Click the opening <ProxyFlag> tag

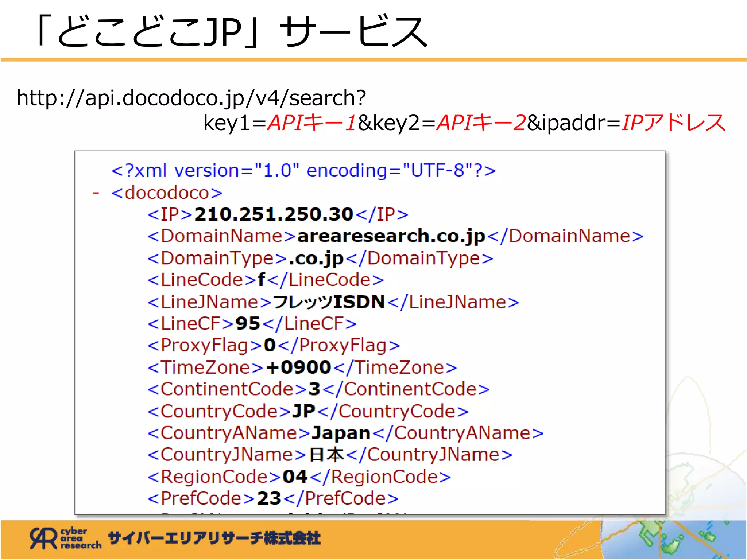click(x=205, y=346)
